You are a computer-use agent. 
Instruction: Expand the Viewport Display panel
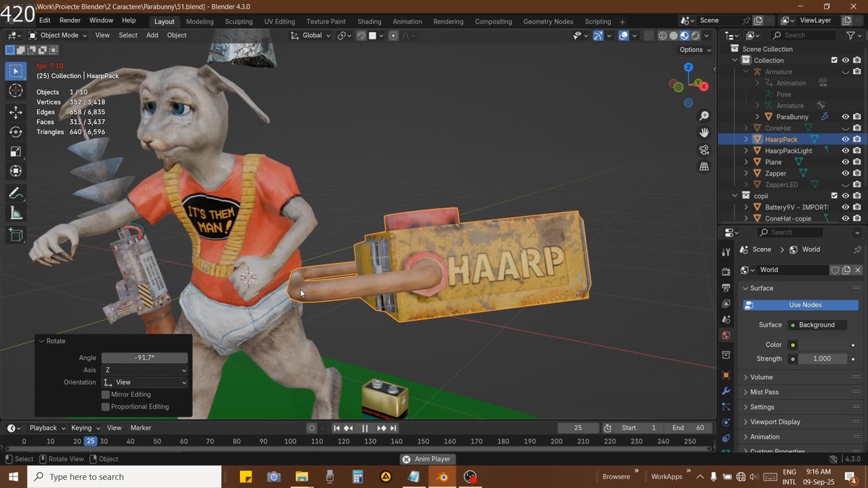coord(774,422)
